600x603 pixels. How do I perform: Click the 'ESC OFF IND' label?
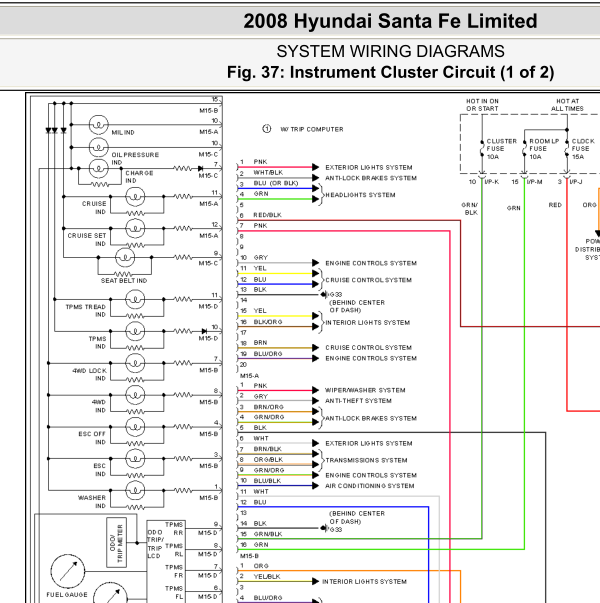[92, 438]
